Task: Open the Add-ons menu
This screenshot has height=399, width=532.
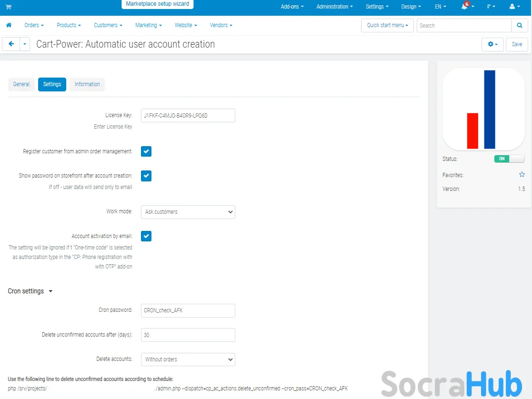Action: click(292, 7)
